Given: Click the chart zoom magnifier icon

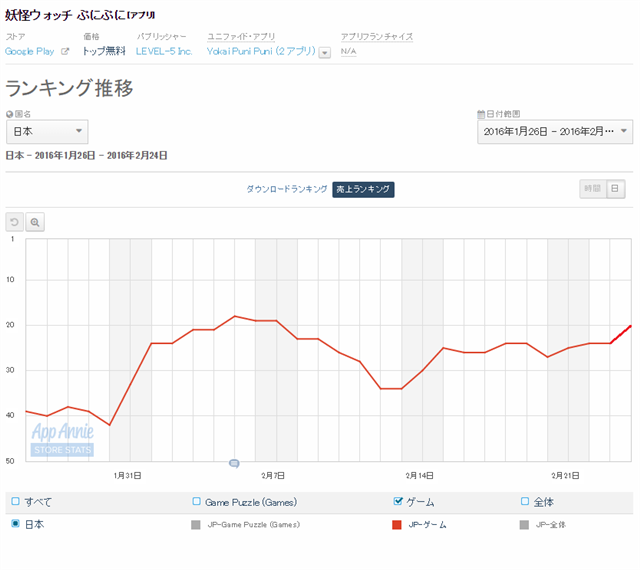Looking at the screenshot, I should pyautogui.click(x=35, y=222).
